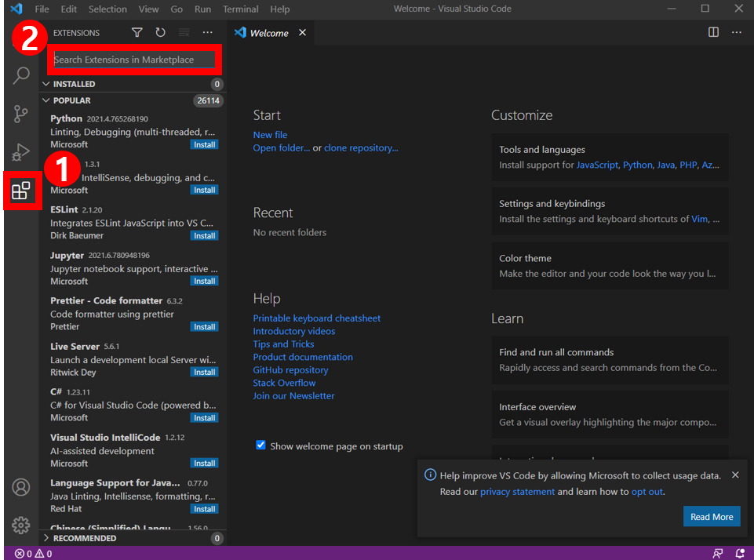Open GitHub repository link
Viewport: 754px width, 560px height.
(x=290, y=370)
